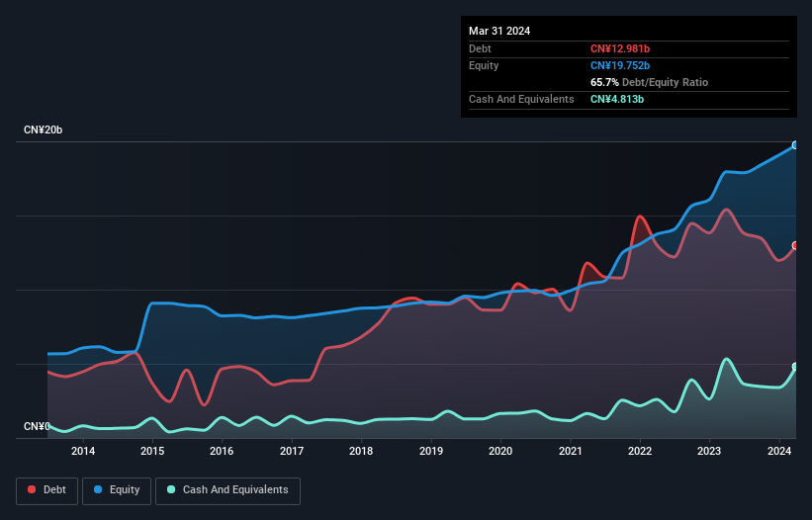
Task: Click the 2016 x-axis label
Action: (222, 451)
